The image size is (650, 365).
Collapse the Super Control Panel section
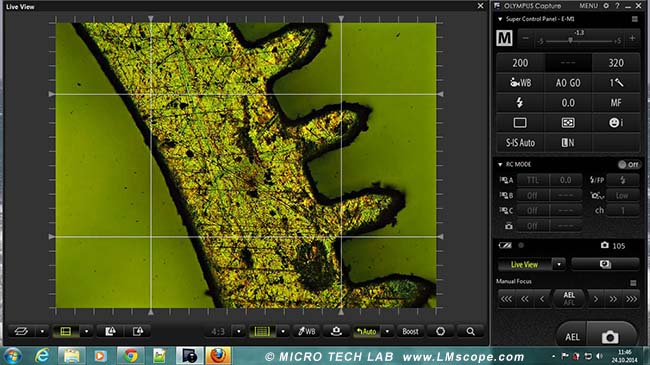click(x=500, y=19)
